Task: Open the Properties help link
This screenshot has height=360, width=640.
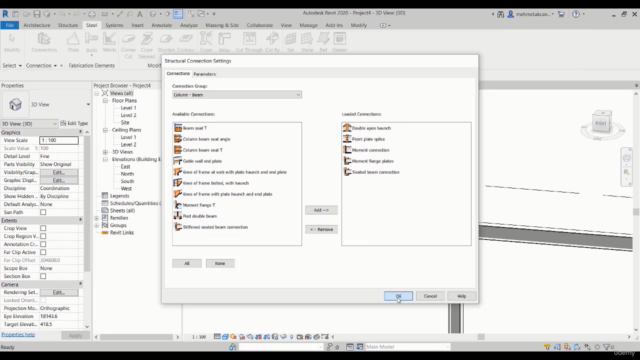Action: coord(18,334)
